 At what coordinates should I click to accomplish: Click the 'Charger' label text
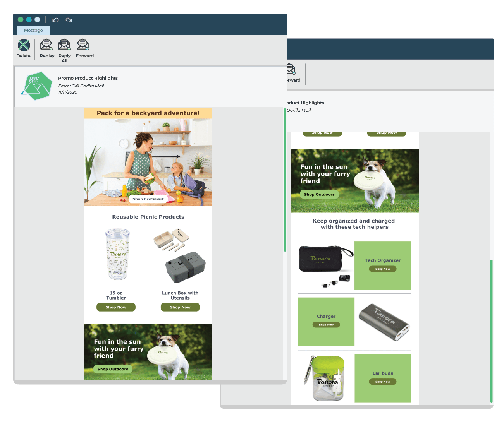click(326, 316)
